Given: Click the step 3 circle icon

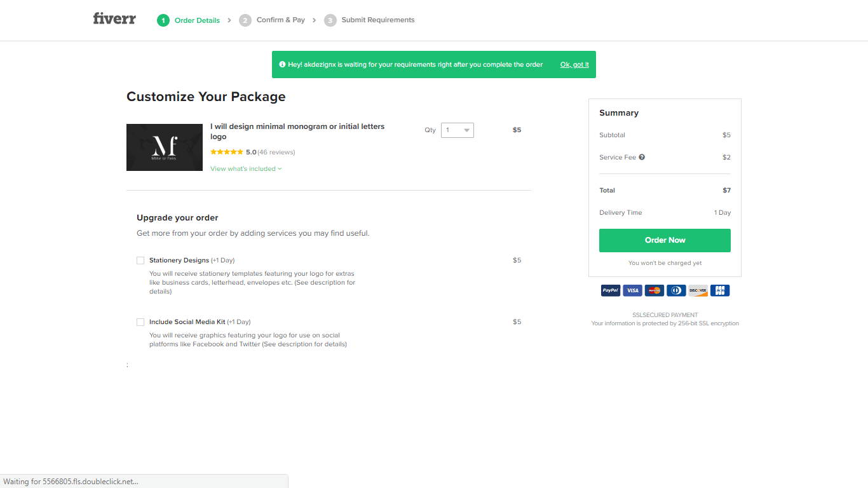Looking at the screenshot, I should point(330,20).
